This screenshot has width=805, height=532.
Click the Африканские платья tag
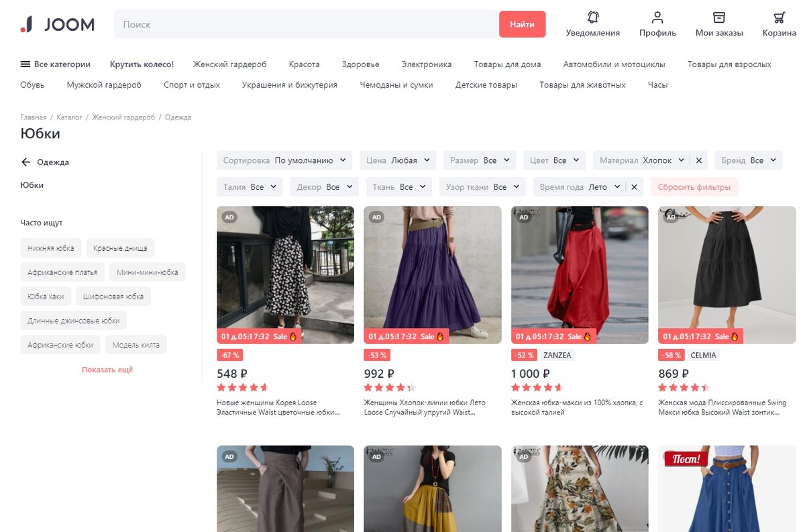click(x=62, y=272)
